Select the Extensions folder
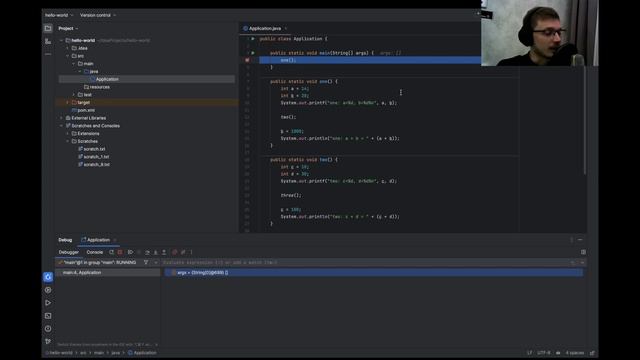The height and width of the screenshot is (360, 640). point(88,133)
